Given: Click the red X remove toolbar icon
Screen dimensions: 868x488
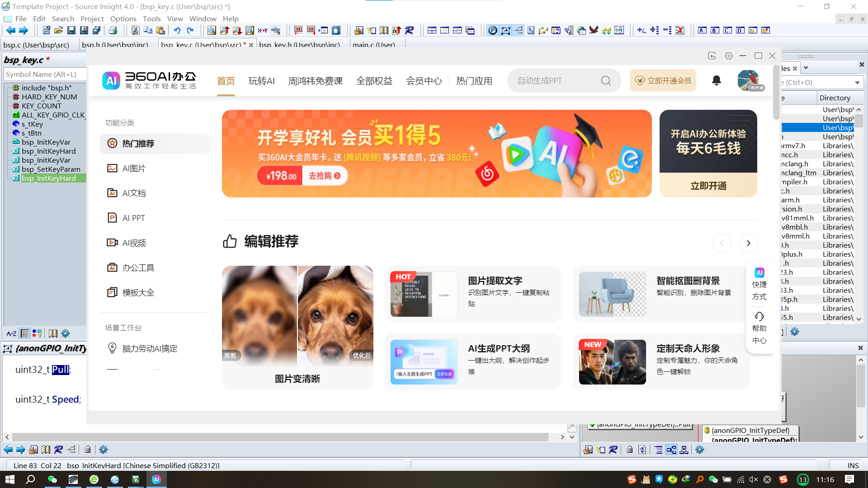Looking at the screenshot, I should (x=679, y=30).
